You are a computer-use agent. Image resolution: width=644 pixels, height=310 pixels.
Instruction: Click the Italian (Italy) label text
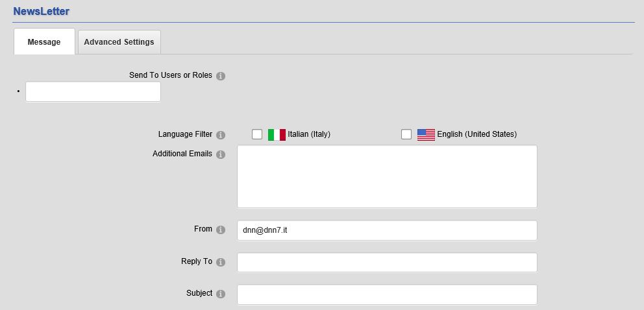(x=309, y=134)
